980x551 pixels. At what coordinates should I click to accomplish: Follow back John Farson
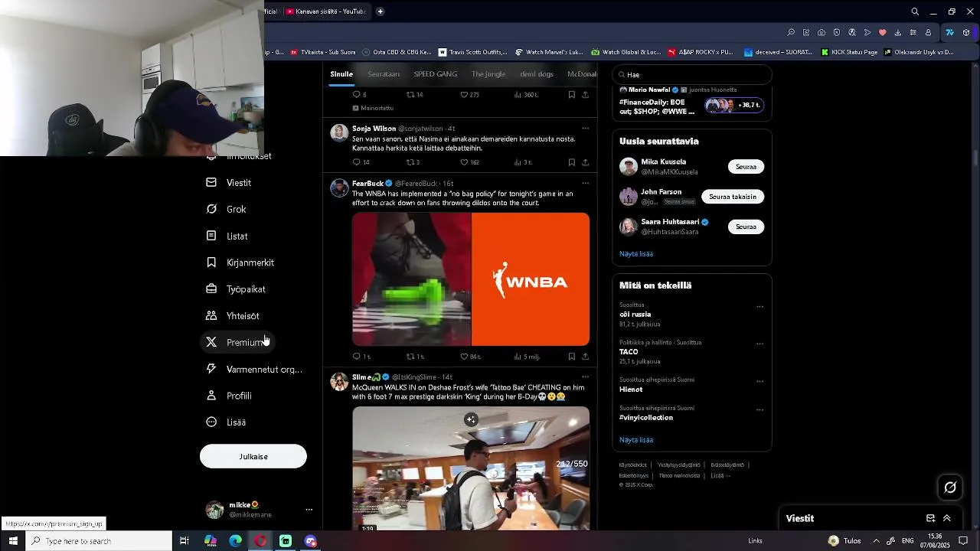pos(733,197)
